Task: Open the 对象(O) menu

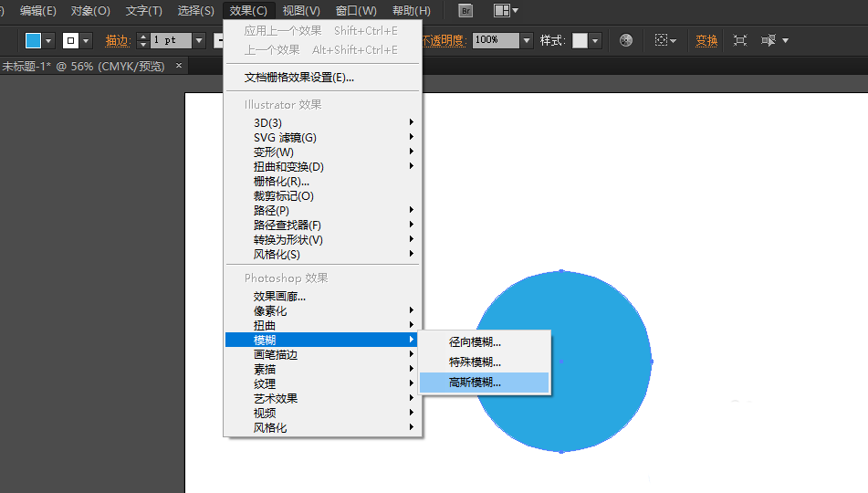Action: point(90,11)
